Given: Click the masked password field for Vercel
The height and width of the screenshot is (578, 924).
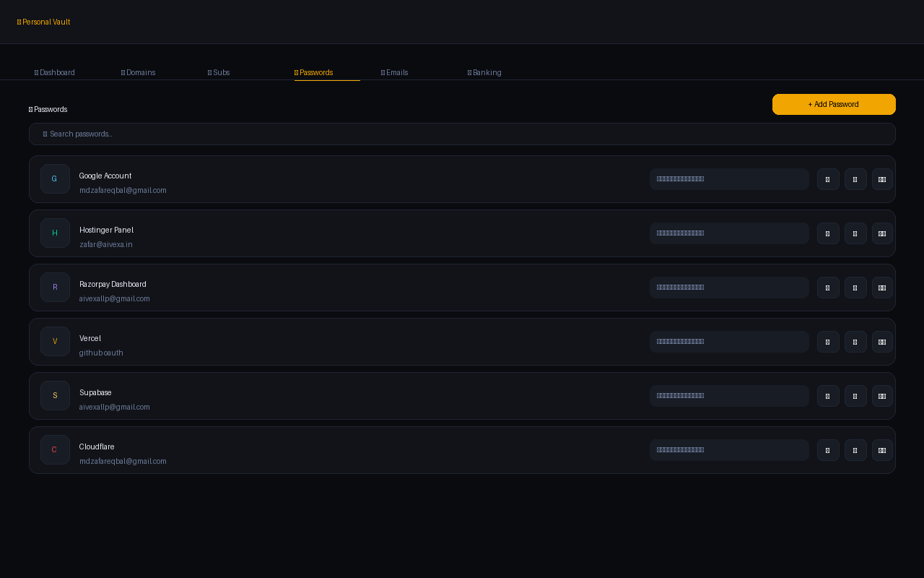Looking at the screenshot, I should (729, 342).
